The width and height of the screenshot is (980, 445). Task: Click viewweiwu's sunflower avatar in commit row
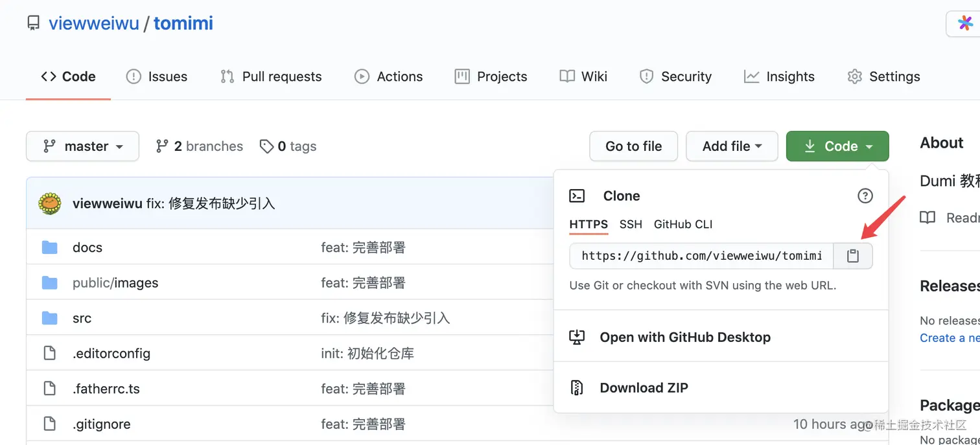tap(50, 203)
